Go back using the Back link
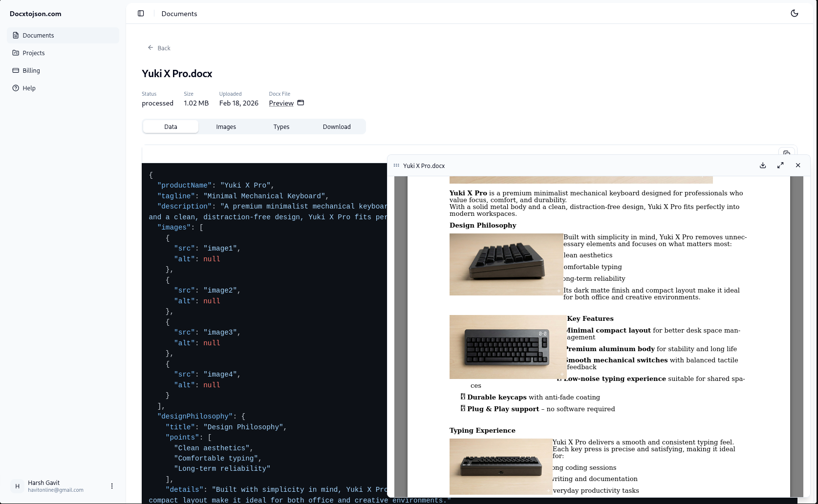Image resolution: width=818 pixels, height=504 pixels. pyautogui.click(x=159, y=48)
